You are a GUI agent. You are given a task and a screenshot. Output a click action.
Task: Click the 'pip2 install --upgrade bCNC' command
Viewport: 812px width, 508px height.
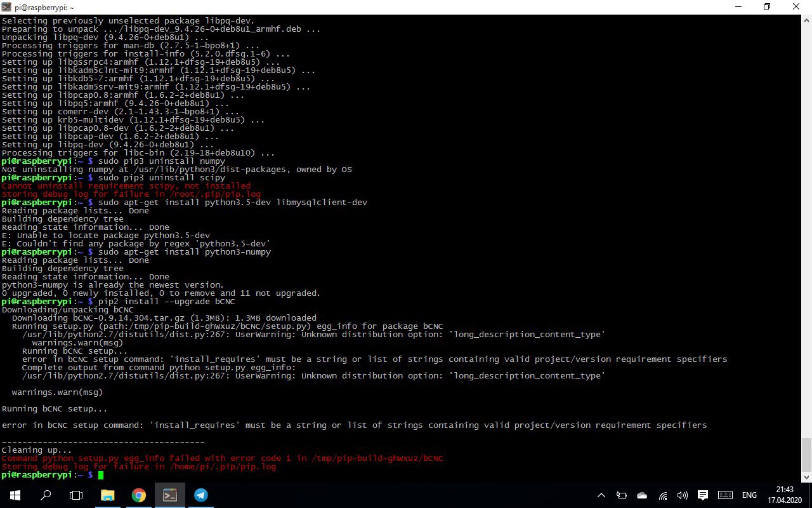coord(167,302)
